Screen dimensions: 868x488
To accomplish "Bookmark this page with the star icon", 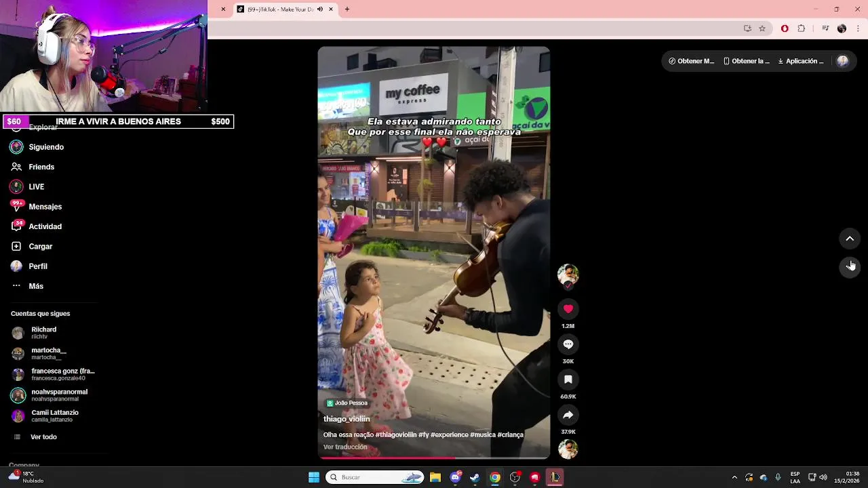I will [x=762, y=28].
